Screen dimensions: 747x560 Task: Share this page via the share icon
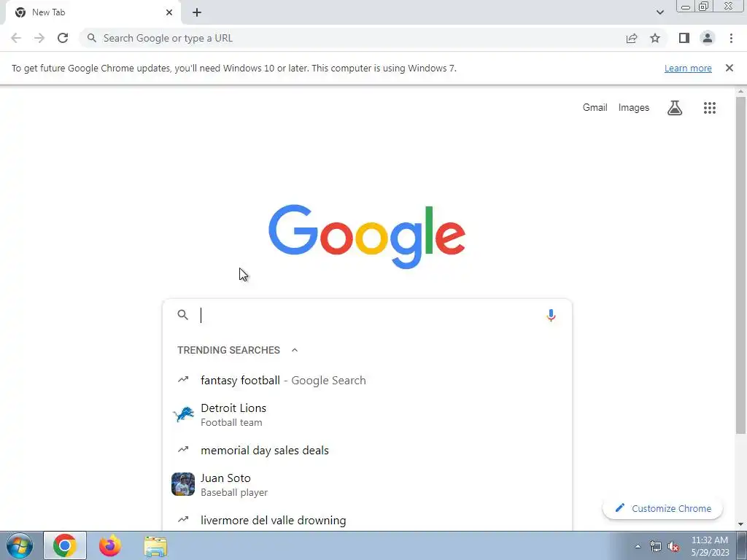(632, 38)
